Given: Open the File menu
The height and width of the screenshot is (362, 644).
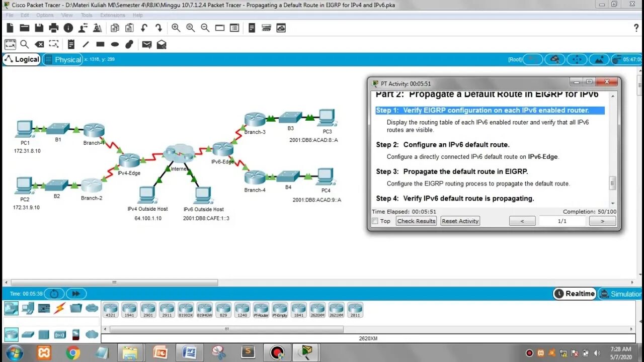Looking at the screenshot, I should tap(10, 15).
